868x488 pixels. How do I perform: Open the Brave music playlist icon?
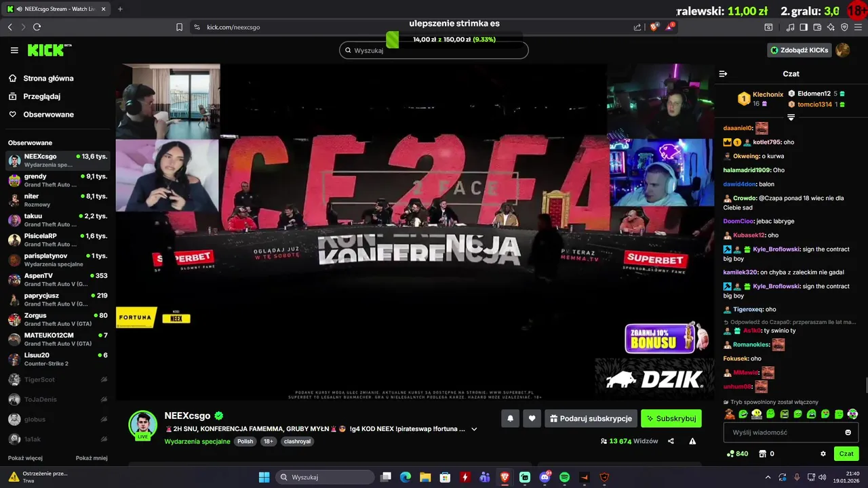(x=790, y=27)
